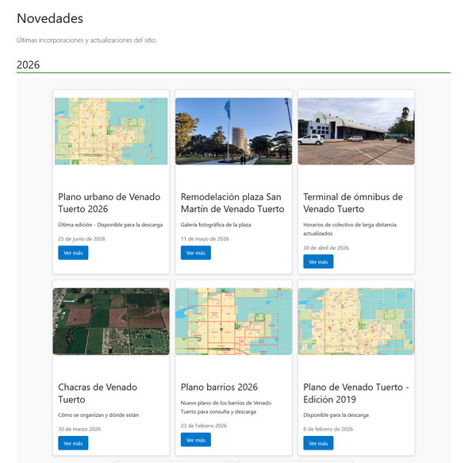The height and width of the screenshot is (463, 476).
Task: Click Ver más under Plano urbano 2026
Action: click(73, 253)
